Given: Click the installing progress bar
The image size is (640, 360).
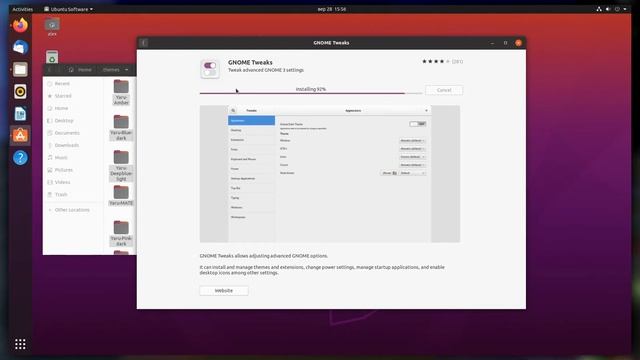Looking at the screenshot, I should click(311, 93).
